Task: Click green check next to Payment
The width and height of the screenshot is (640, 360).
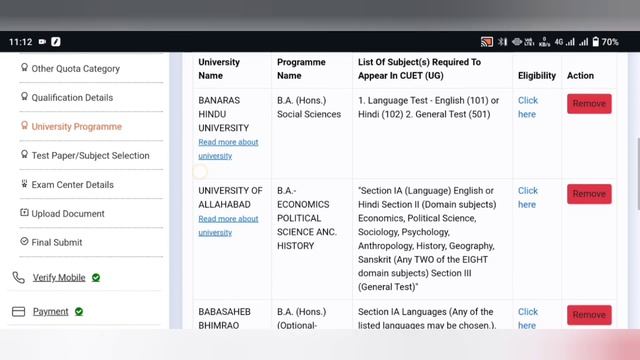Action: pyautogui.click(x=79, y=312)
